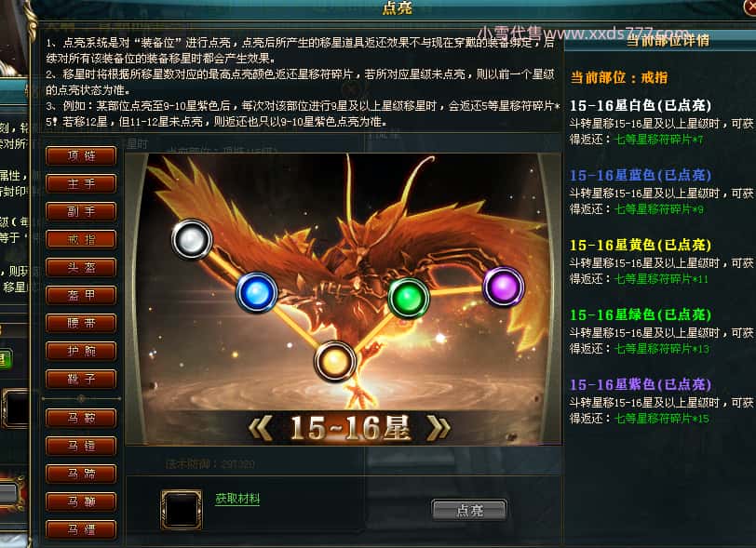Select the blue orb node
The height and width of the screenshot is (548, 756).
point(257,292)
